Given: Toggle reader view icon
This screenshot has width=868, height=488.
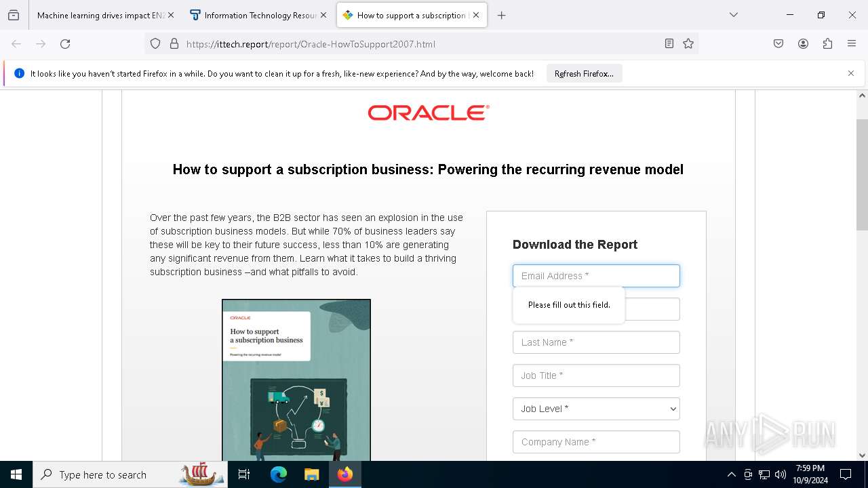Looking at the screenshot, I should [x=669, y=44].
